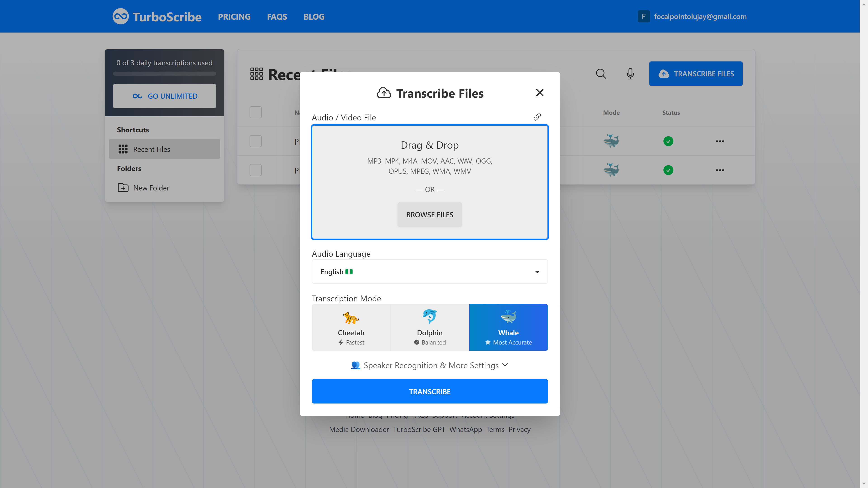Open the PRICING nav item
The height and width of the screenshot is (488, 868).
(x=234, y=16)
